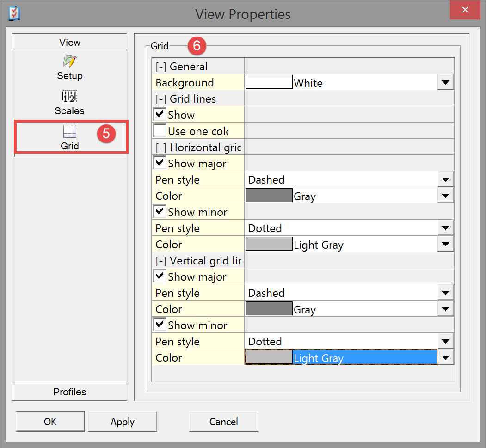Collapse the General section
Screen dimensions: 486x448
pos(161,67)
